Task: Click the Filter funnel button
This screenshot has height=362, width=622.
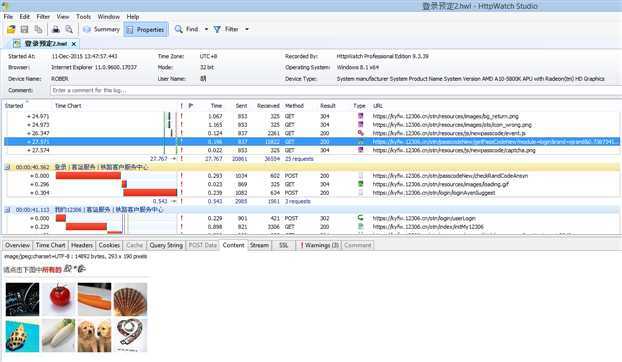Action: [226, 29]
